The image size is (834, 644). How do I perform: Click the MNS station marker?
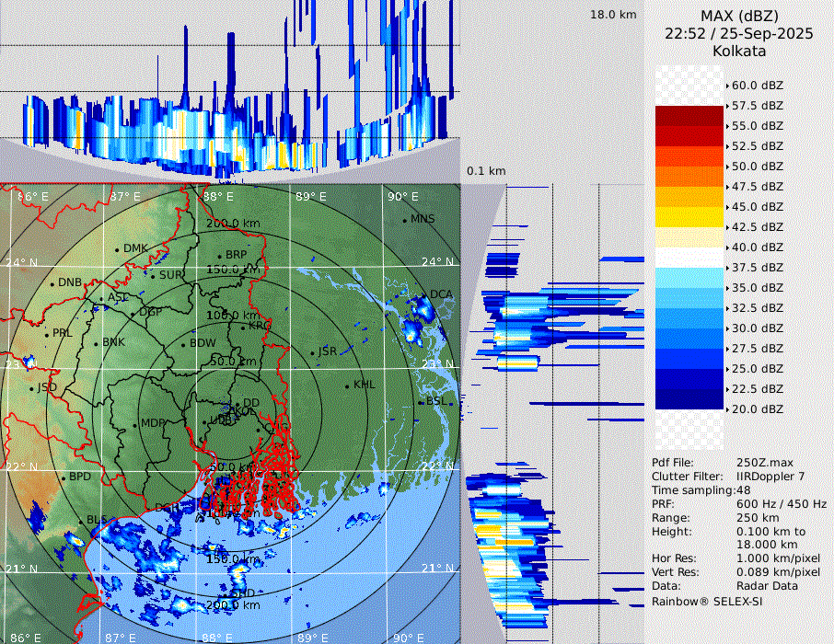point(404,220)
